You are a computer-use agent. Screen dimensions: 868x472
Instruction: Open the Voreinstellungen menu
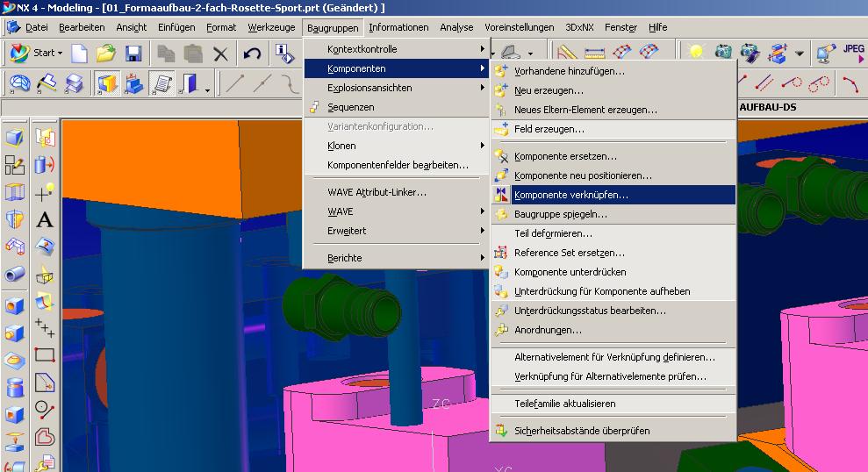click(520, 27)
